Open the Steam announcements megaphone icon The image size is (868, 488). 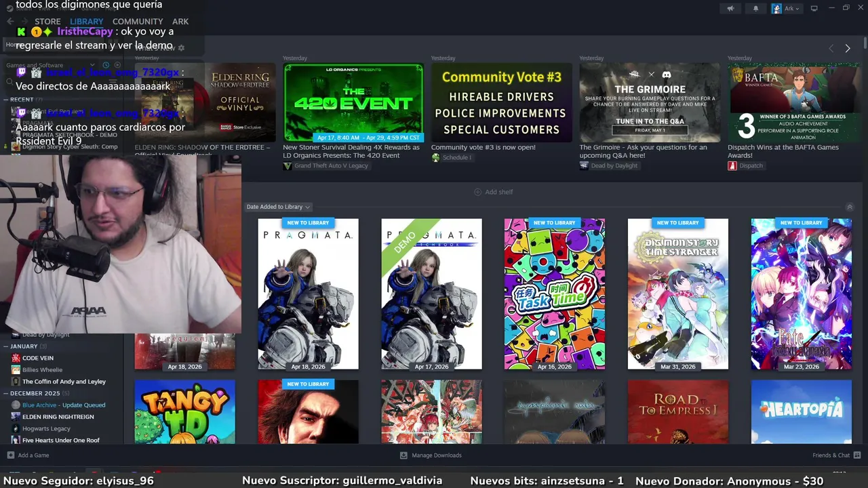coord(730,9)
